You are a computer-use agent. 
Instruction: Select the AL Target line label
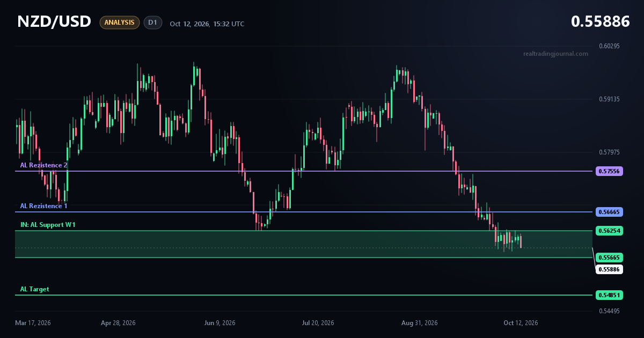click(x=35, y=289)
